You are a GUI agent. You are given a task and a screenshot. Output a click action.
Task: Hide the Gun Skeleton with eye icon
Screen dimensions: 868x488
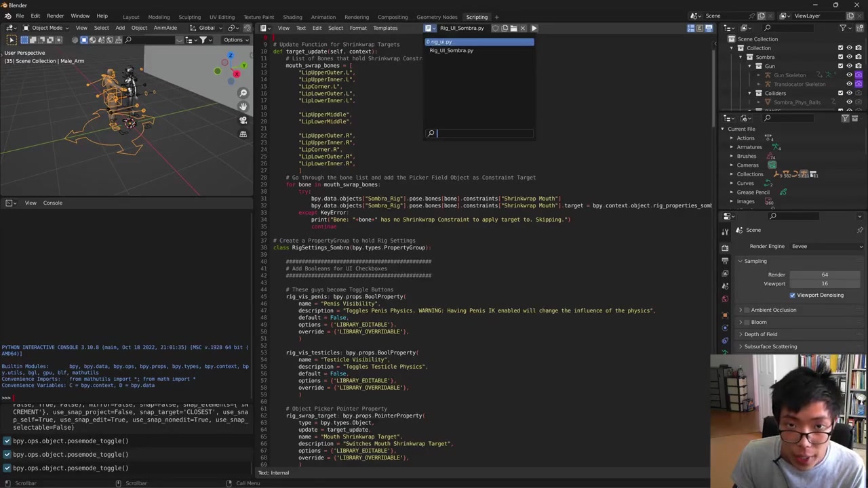point(849,75)
